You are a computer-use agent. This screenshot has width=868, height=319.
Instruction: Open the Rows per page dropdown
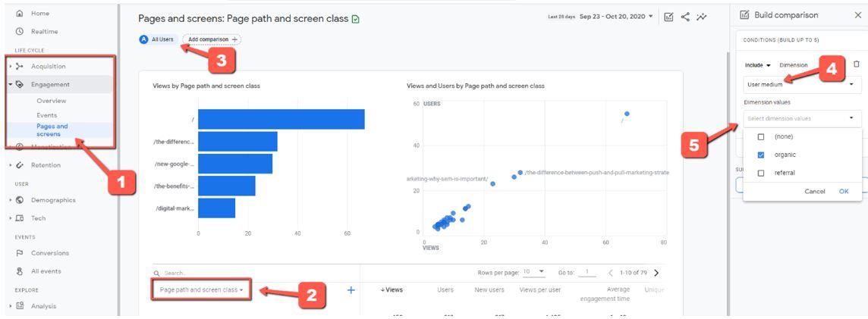(534, 272)
